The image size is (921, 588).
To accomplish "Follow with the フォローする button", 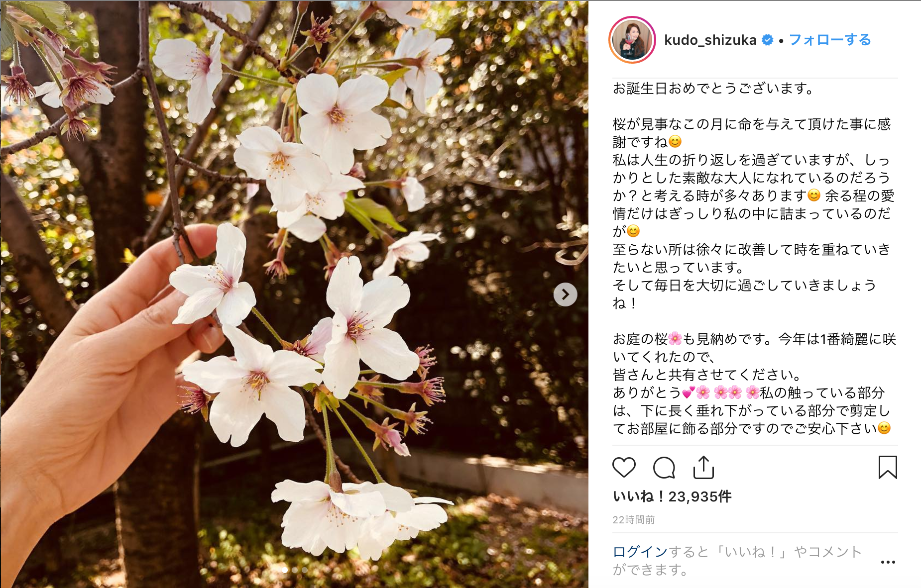I will (830, 40).
